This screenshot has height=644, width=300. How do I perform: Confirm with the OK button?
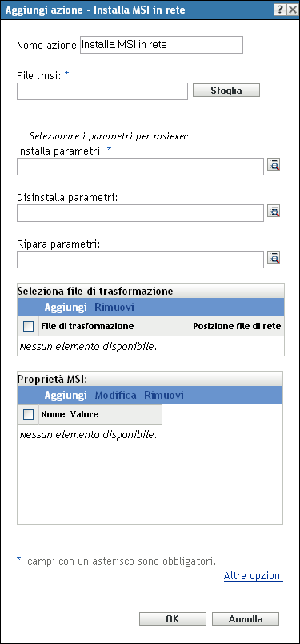(172, 619)
